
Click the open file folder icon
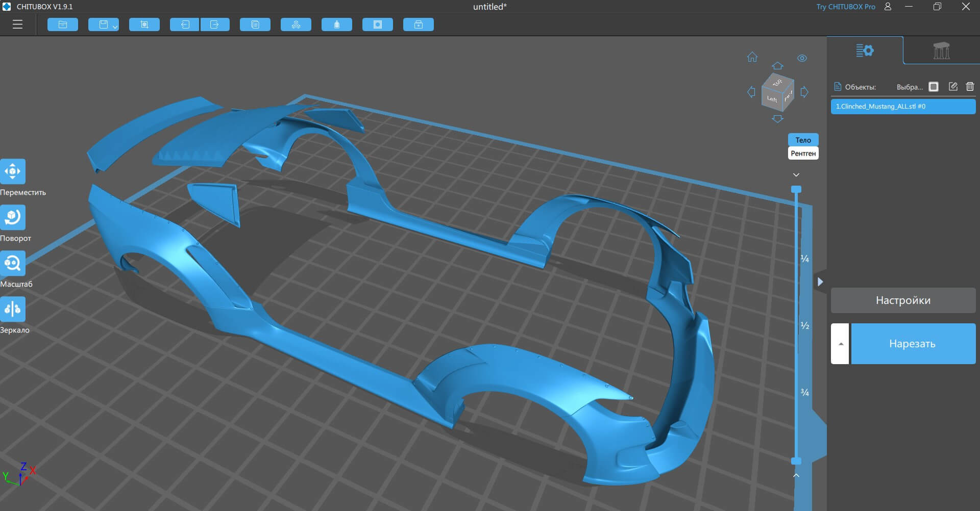click(x=63, y=24)
